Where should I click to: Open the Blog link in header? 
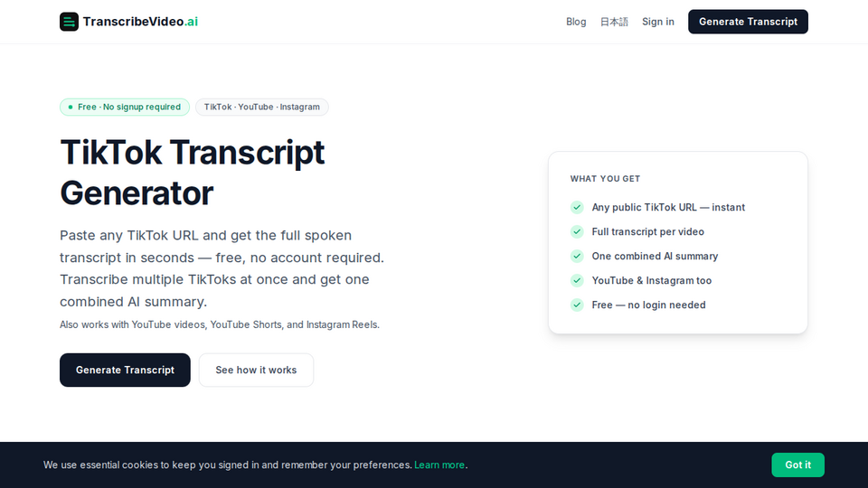click(576, 22)
